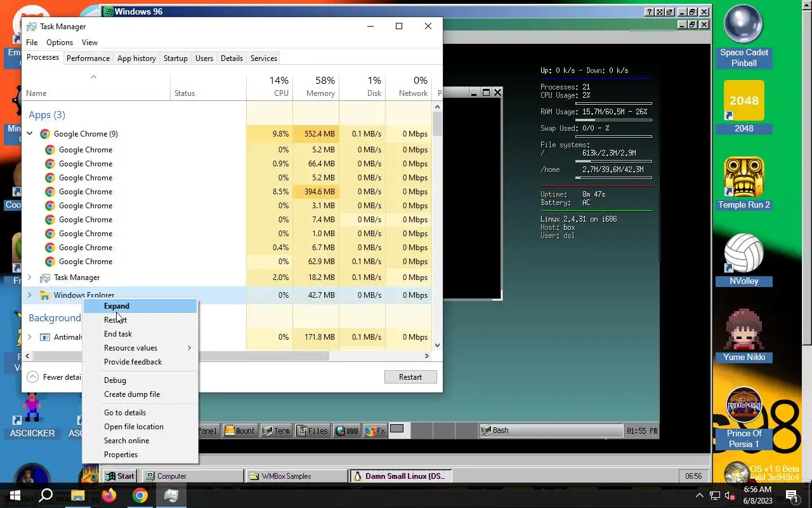Open Resource values submenu arrow
The height and width of the screenshot is (508, 812).
pos(189,348)
